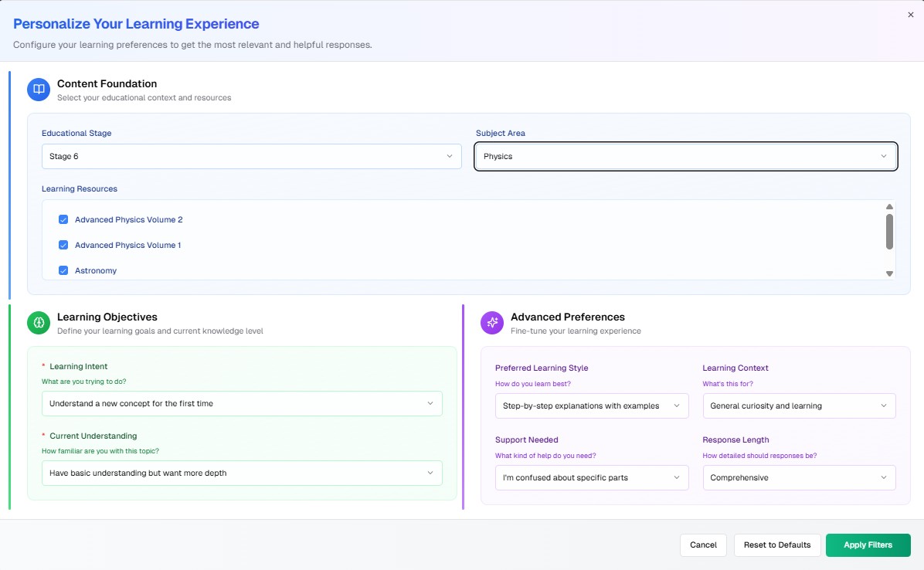This screenshot has height=570, width=924.
Task: Uncheck the Astronomy resource
Action: [x=63, y=270]
